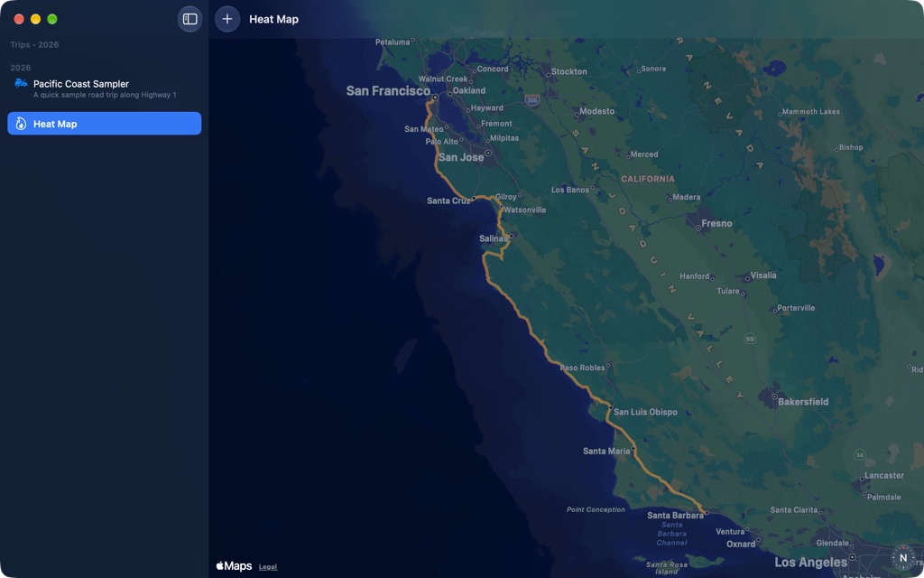924x578 pixels.
Task: Click the Oakland map label
Action: (469, 90)
